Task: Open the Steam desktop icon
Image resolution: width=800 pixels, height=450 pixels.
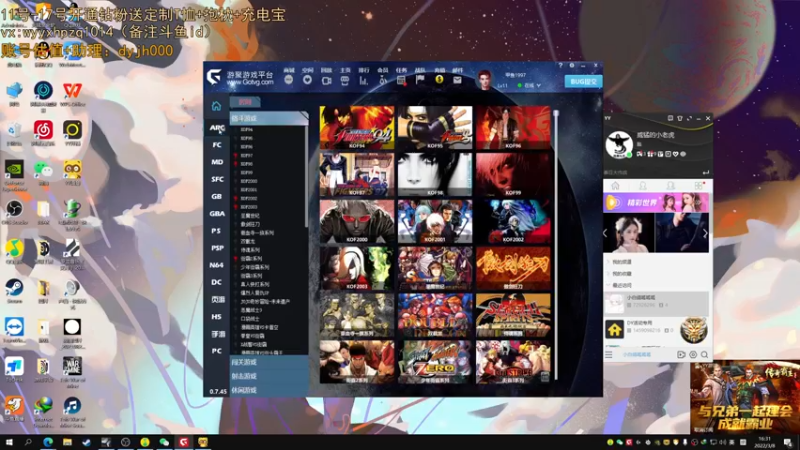Action: pyautogui.click(x=14, y=288)
